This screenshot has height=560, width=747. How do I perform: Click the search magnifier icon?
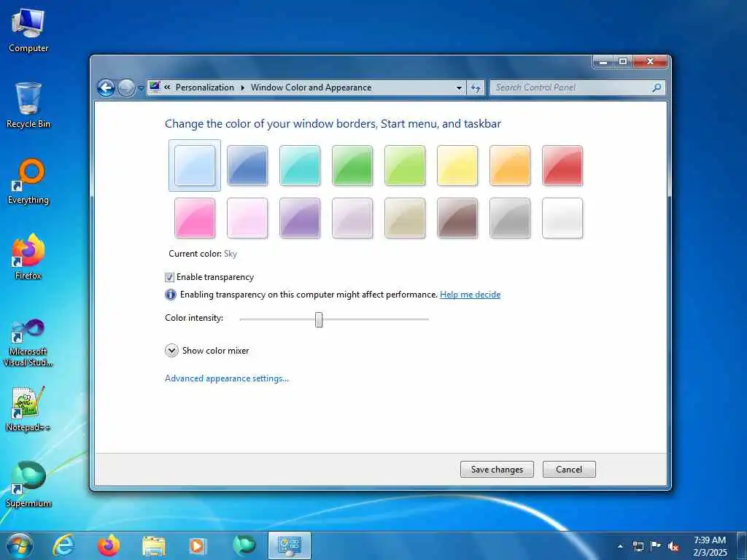point(657,87)
